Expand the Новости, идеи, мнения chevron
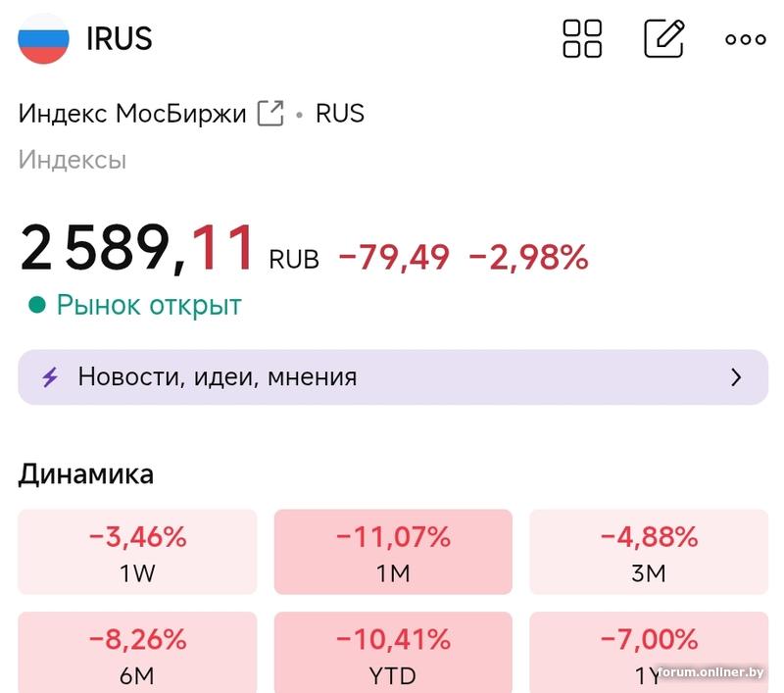Viewport: 784px width, 693px height. pyautogui.click(x=736, y=377)
